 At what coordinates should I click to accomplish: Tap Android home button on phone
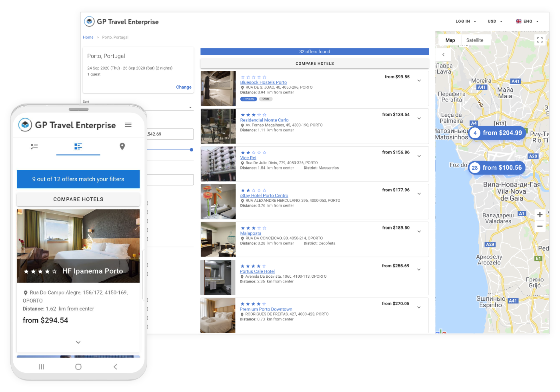pyautogui.click(x=78, y=367)
